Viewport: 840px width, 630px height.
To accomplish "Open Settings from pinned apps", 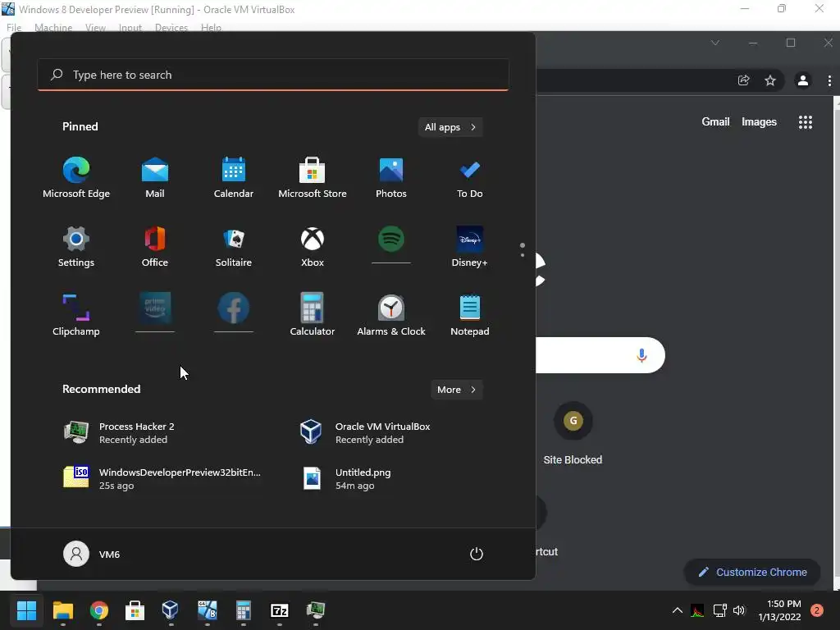I will [76, 246].
